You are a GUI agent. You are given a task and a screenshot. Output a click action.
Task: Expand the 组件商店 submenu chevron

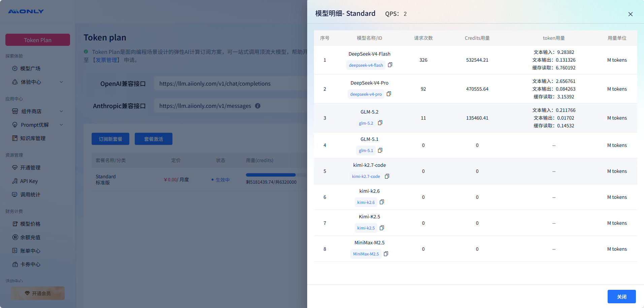coord(61,111)
